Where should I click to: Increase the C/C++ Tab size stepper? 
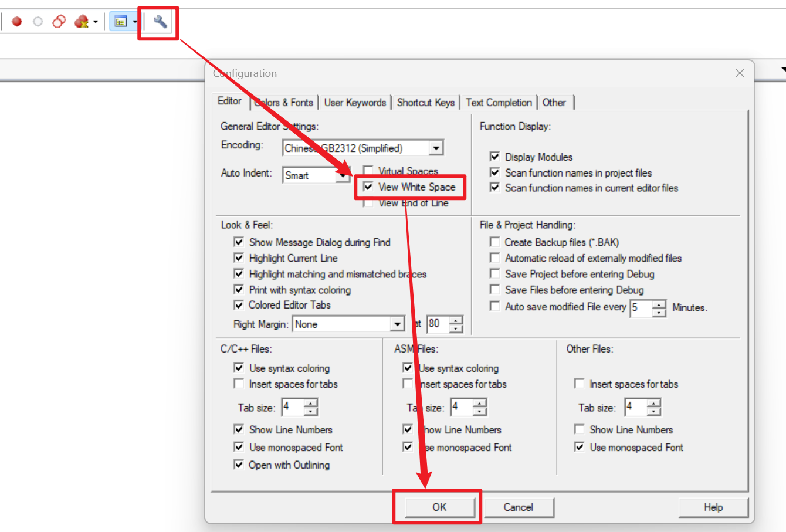click(311, 403)
